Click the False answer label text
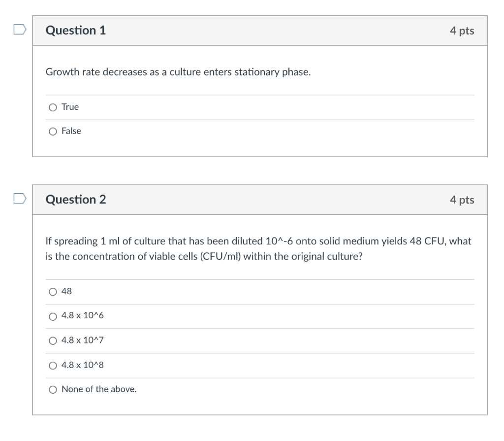This screenshot has width=504, height=441. [70, 131]
